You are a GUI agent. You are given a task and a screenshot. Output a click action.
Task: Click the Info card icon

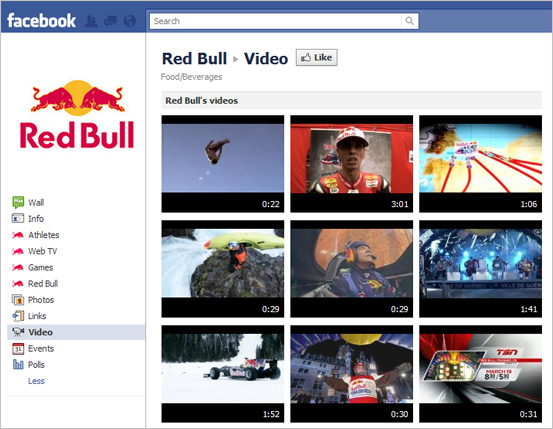point(18,218)
